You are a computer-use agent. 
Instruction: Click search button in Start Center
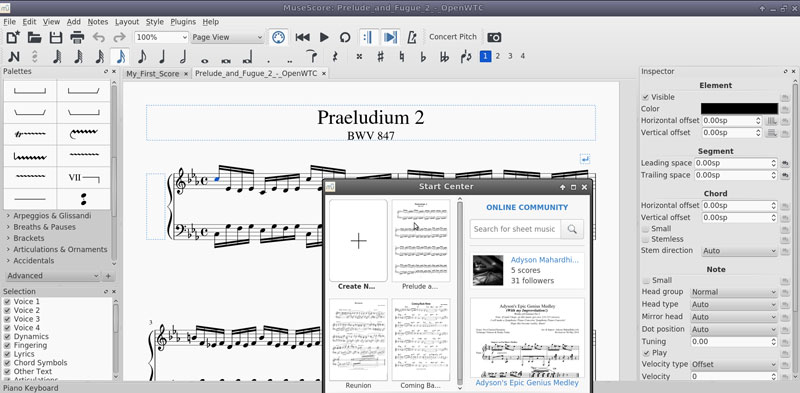click(572, 229)
